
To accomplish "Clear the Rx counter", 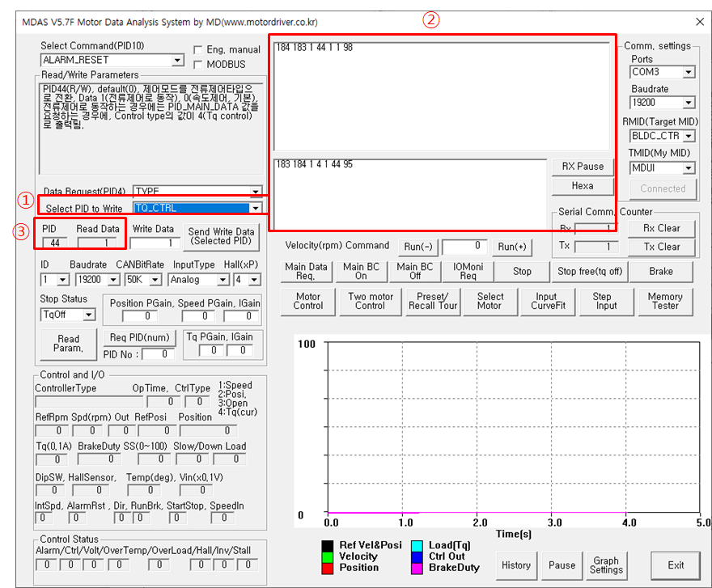I will pos(661,228).
